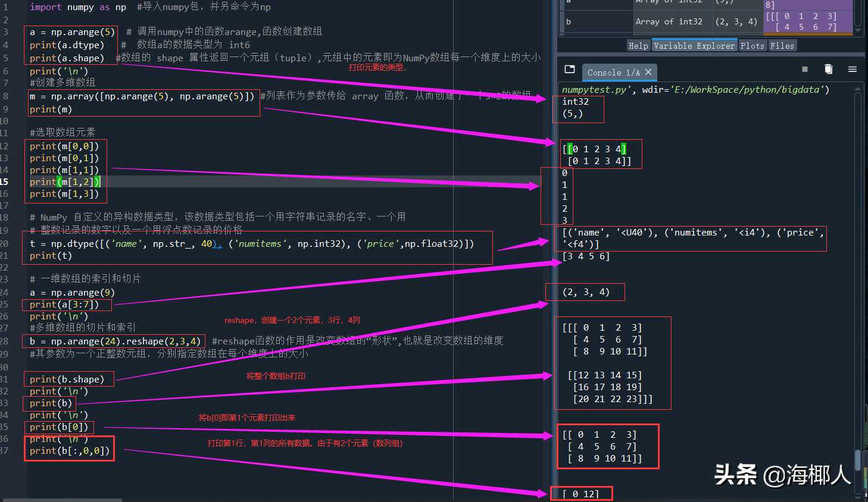Image resolution: width=868 pixels, height=502 pixels.
Task: Click the 'print(b[0])' code line
Action: (59, 426)
